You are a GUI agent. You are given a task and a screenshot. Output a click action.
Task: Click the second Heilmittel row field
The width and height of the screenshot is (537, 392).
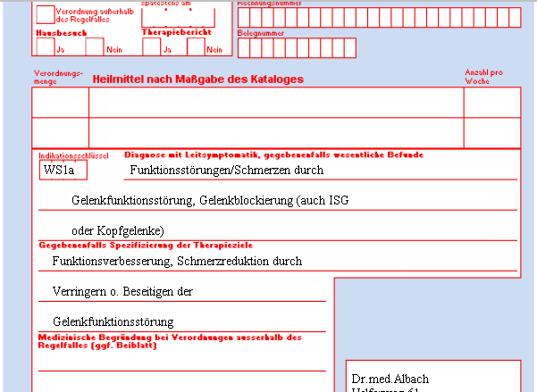(276, 133)
